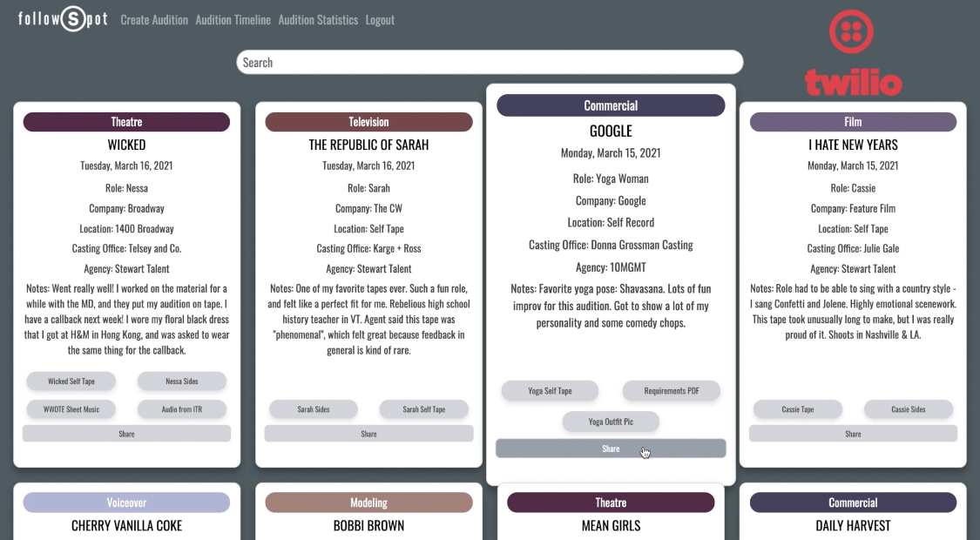Share The Republic of Sarah audition
The image size is (980, 540).
368,434
